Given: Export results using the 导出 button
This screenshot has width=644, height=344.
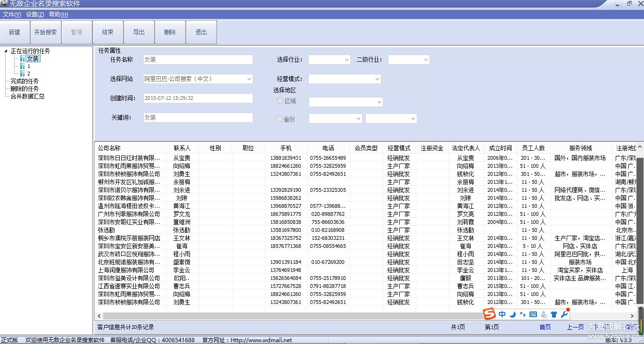Looking at the screenshot, I should click(x=139, y=32).
